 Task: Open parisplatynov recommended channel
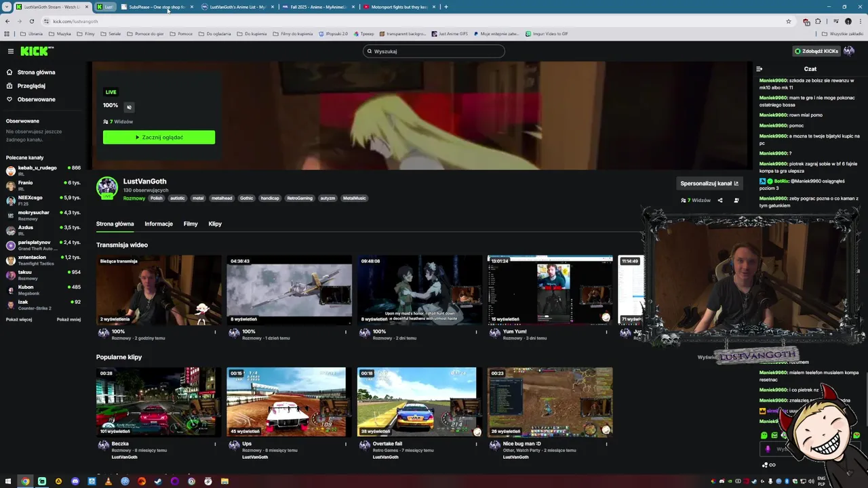tap(43, 245)
